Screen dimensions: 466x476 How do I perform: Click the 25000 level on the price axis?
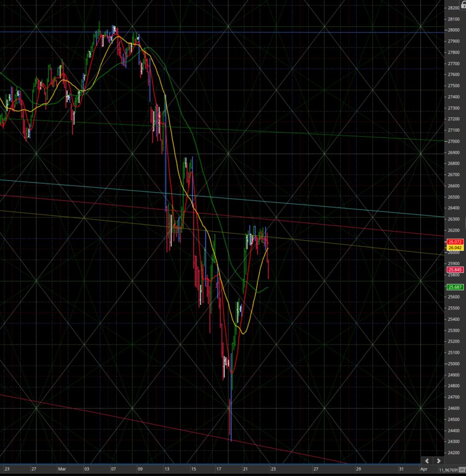pyautogui.click(x=453, y=364)
